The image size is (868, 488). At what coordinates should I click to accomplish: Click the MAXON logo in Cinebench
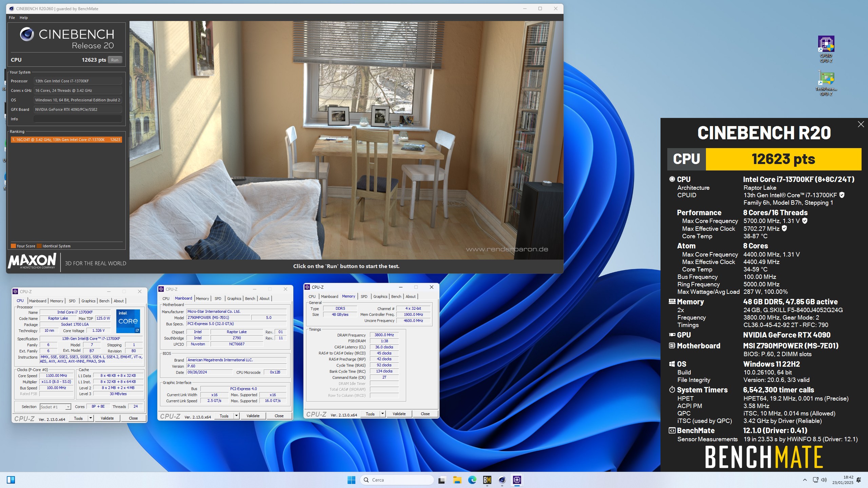32,261
